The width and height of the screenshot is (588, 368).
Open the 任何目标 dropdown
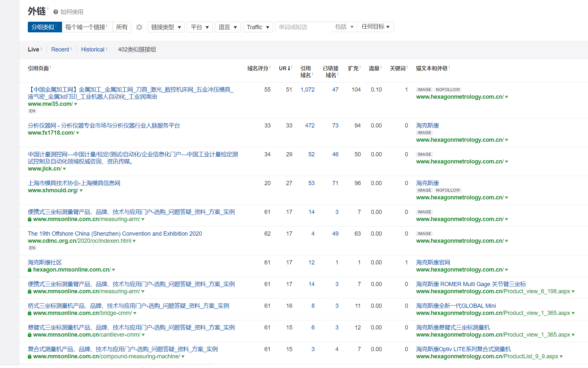(x=376, y=27)
